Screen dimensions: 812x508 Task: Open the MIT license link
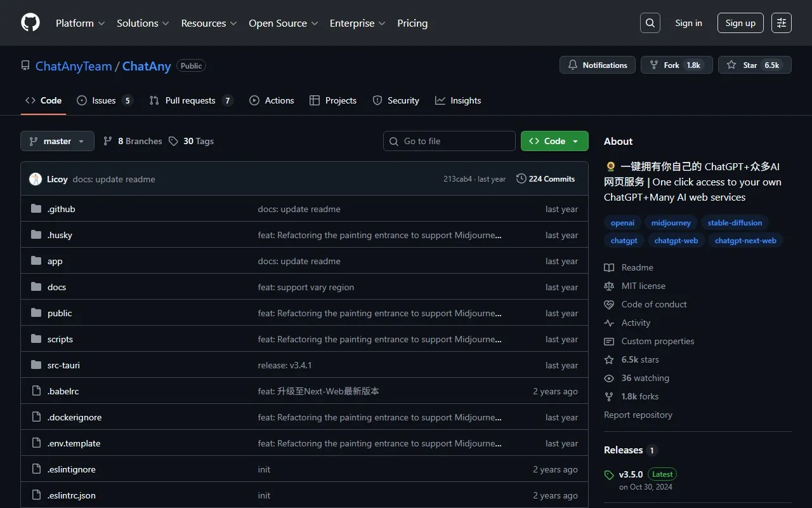coord(643,286)
